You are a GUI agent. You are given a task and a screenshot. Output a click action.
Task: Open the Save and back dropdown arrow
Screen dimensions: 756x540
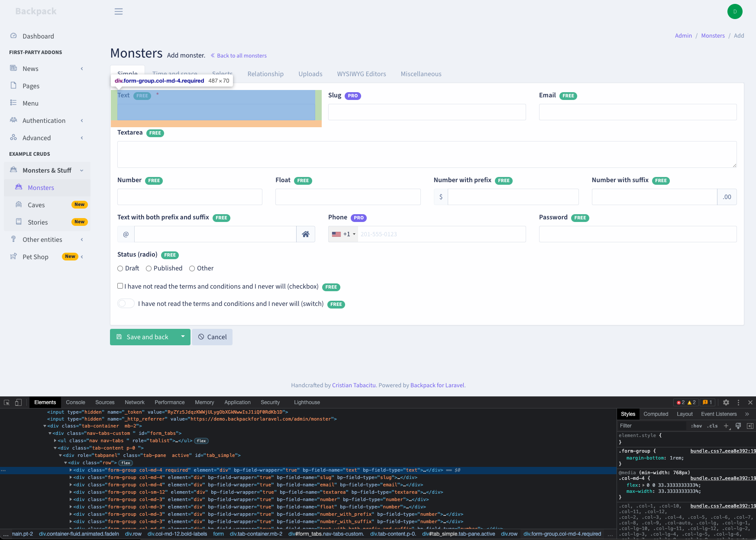183,337
